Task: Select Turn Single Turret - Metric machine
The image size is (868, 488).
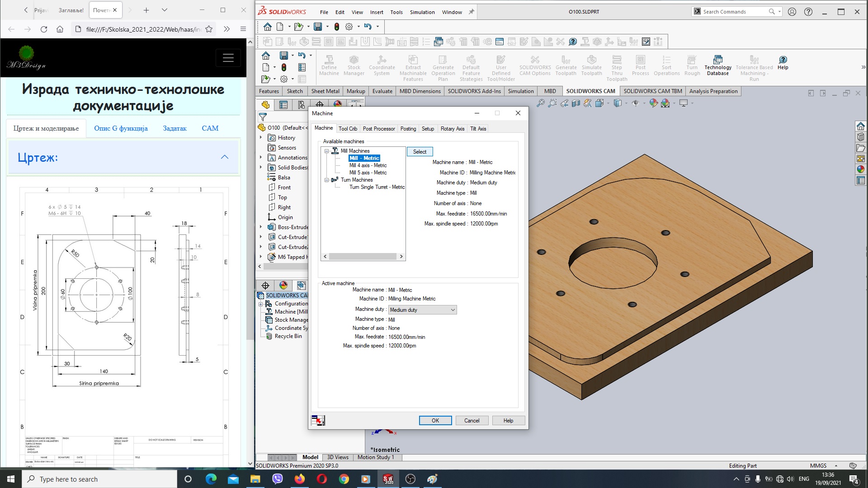Action: tap(377, 187)
